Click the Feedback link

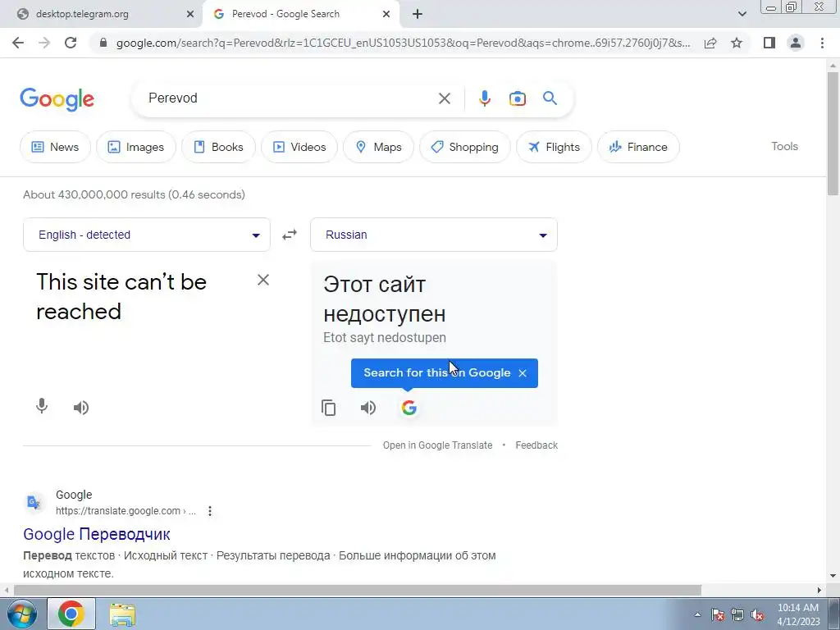[536, 445]
